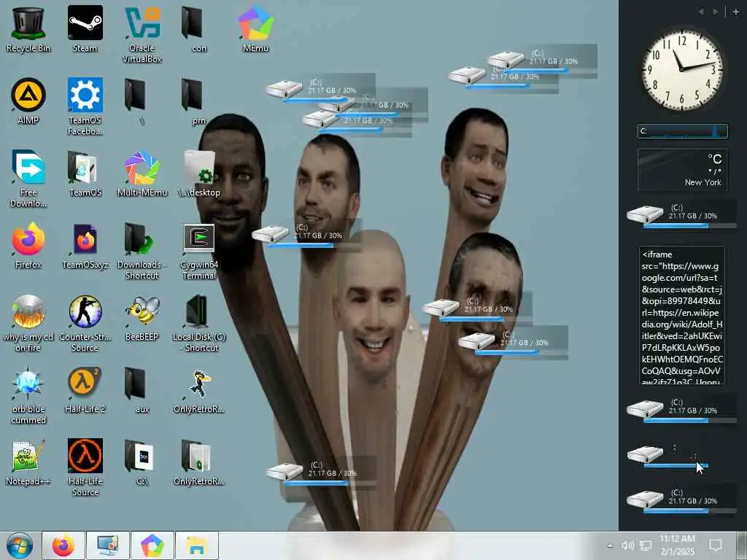
Task: Open MEmu from the taskbar
Action: pyautogui.click(x=152, y=545)
